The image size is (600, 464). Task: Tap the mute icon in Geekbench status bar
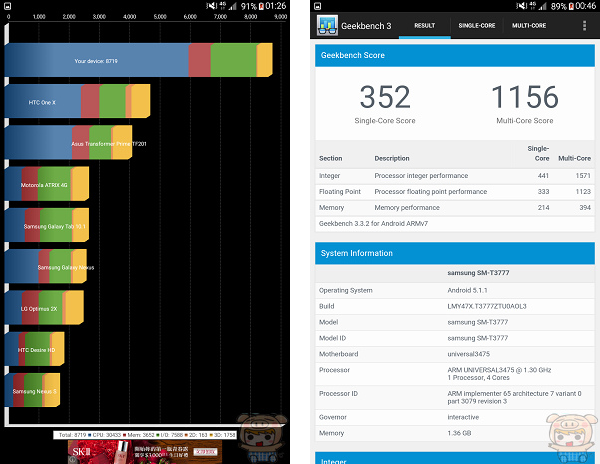click(521, 6)
